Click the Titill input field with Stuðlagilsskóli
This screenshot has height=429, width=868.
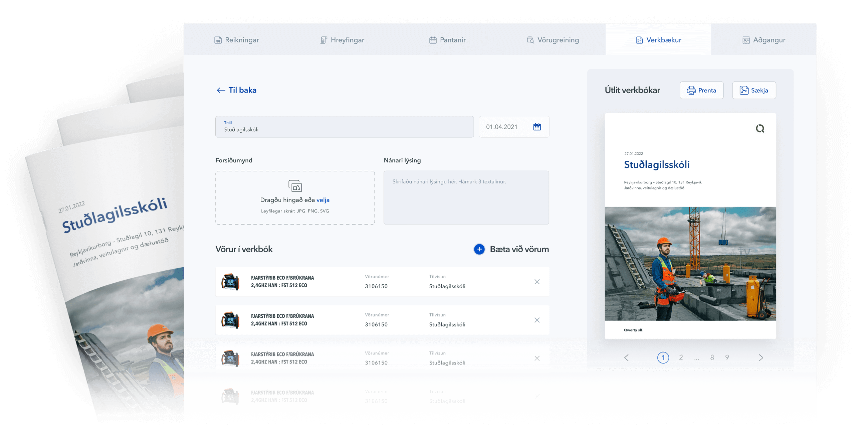coord(344,127)
